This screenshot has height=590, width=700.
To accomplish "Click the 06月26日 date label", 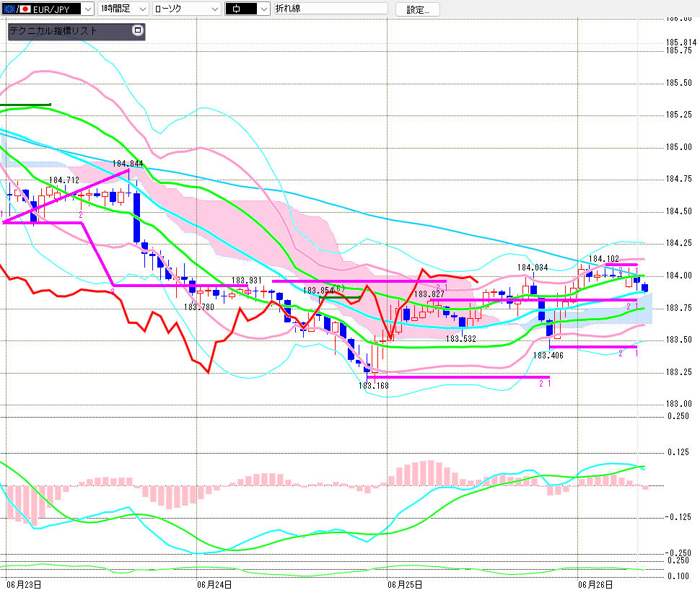I will point(595,585).
